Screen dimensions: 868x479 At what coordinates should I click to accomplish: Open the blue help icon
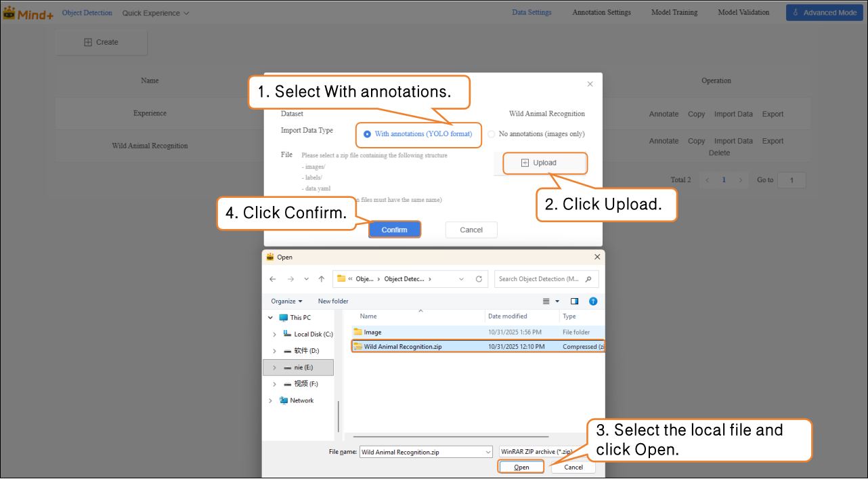click(593, 301)
